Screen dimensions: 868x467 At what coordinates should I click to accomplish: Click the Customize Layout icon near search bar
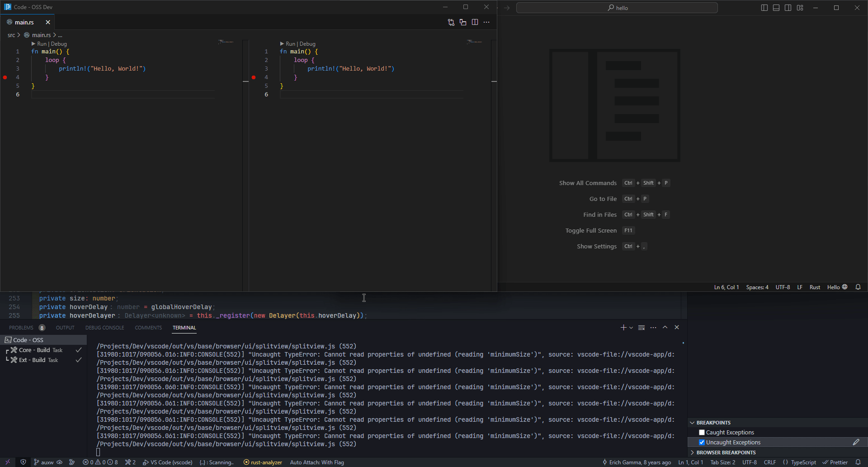click(800, 8)
